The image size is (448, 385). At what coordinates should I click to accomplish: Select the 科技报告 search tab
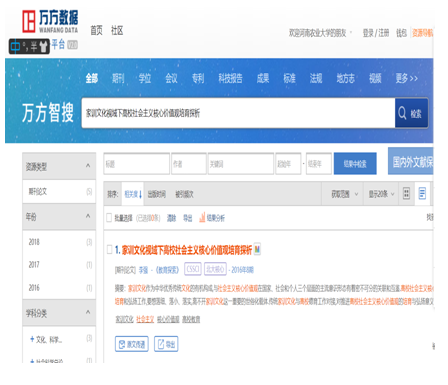tap(230, 78)
